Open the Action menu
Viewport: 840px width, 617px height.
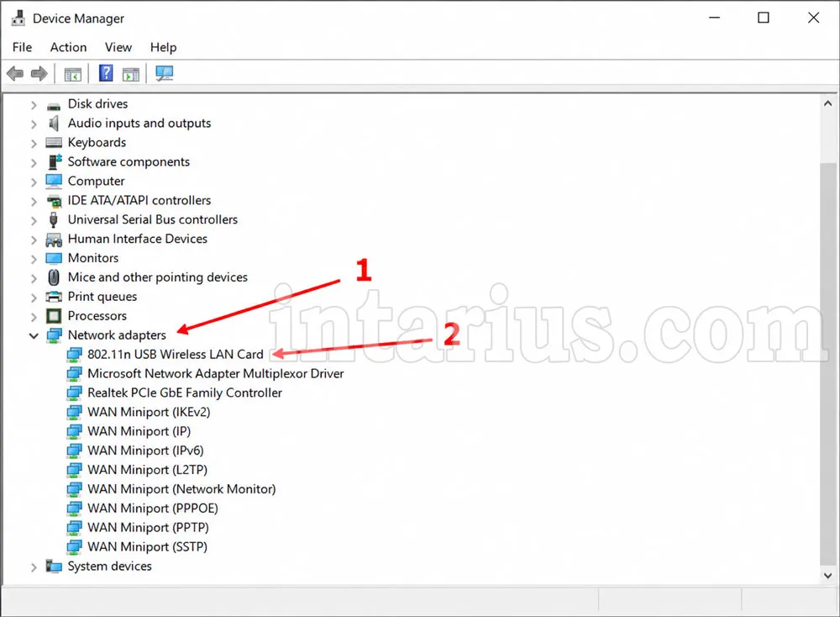click(x=69, y=47)
